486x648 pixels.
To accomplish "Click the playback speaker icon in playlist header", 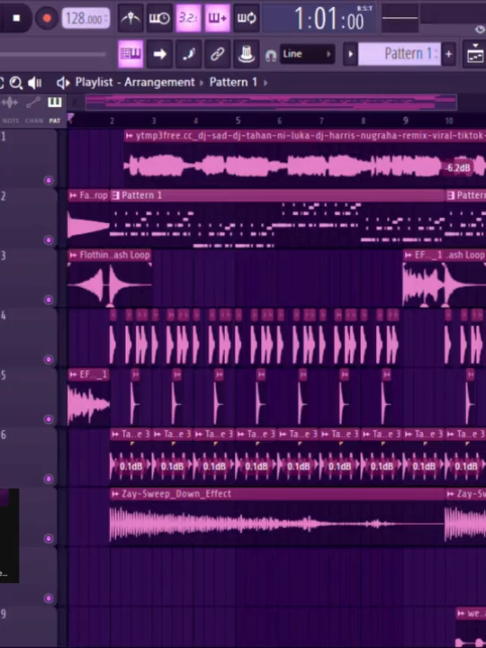I will coord(35,83).
